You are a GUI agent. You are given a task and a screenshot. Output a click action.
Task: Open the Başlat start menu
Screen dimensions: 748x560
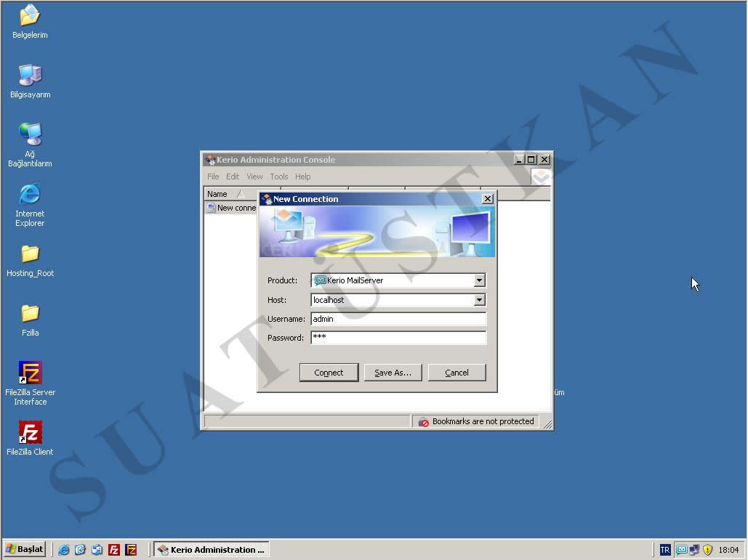pyautogui.click(x=25, y=550)
